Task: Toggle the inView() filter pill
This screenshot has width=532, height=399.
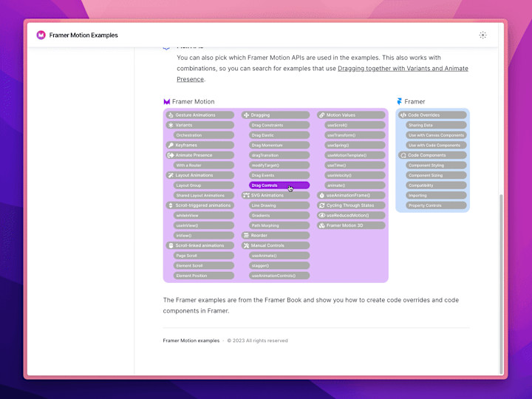Action: pyautogui.click(x=204, y=235)
